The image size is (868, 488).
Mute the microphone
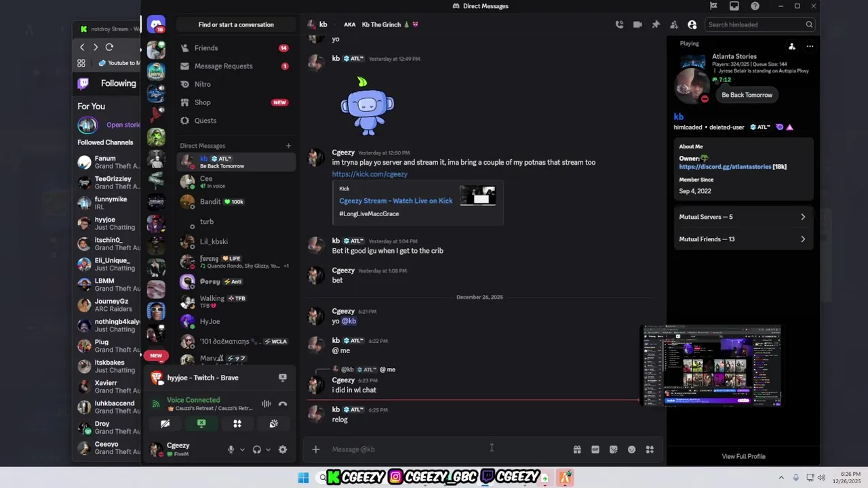tap(231, 449)
